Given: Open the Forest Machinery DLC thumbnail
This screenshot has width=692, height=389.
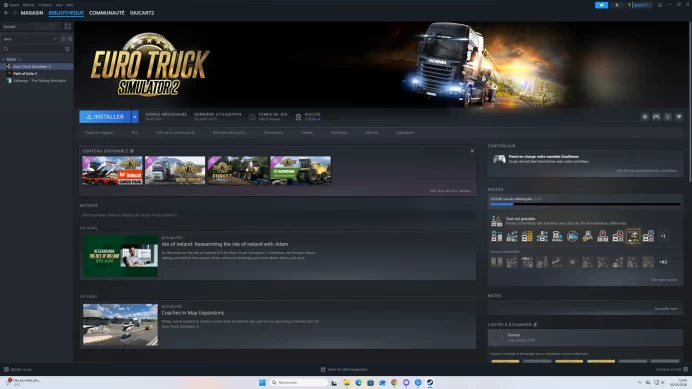Looking at the screenshot, I should (x=238, y=170).
